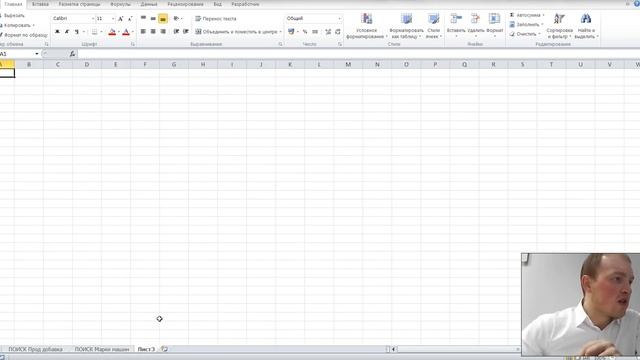Apply the red font color swatch
640x360 pixels.
coord(126,32)
